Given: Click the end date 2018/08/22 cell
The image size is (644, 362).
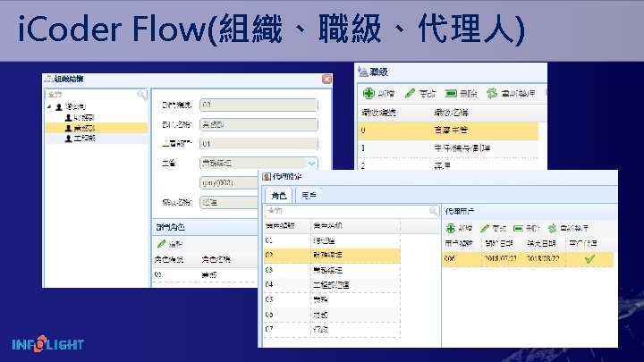Looking at the screenshot, I should coord(543,258).
